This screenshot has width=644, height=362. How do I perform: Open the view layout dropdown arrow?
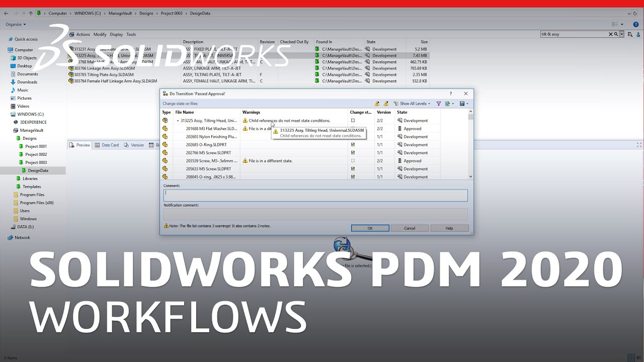[622, 24]
